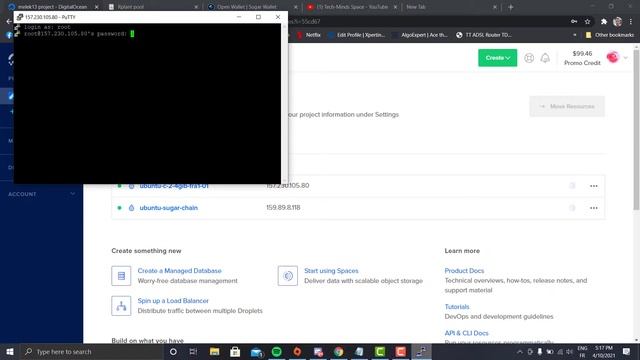Open the ubuntu-sugar-chain droplet

pos(169,208)
